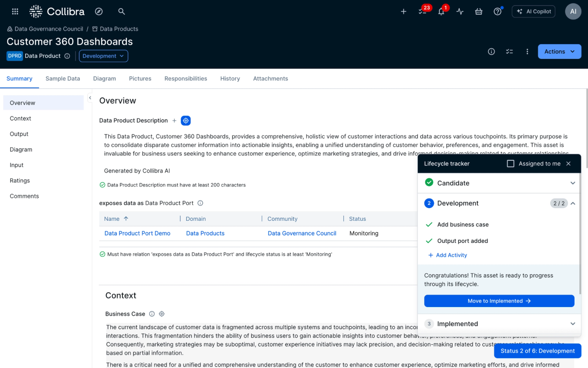Click target icon beside Business Case
The height and width of the screenshot is (368, 588).
coord(162,314)
